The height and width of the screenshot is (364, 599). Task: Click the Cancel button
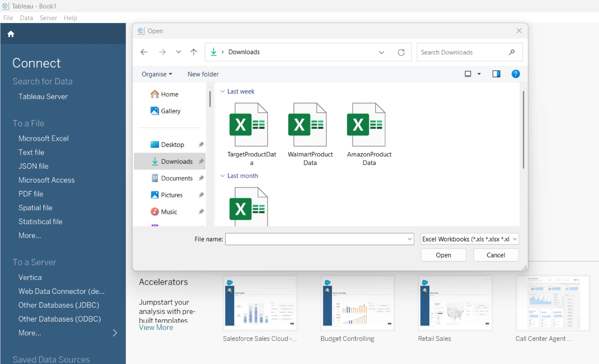[x=496, y=255]
